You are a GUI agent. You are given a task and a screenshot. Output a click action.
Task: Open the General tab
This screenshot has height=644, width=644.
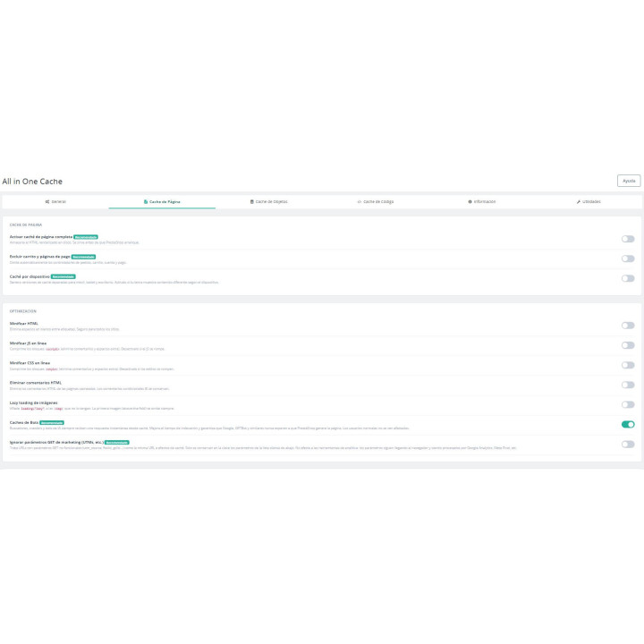(55, 201)
